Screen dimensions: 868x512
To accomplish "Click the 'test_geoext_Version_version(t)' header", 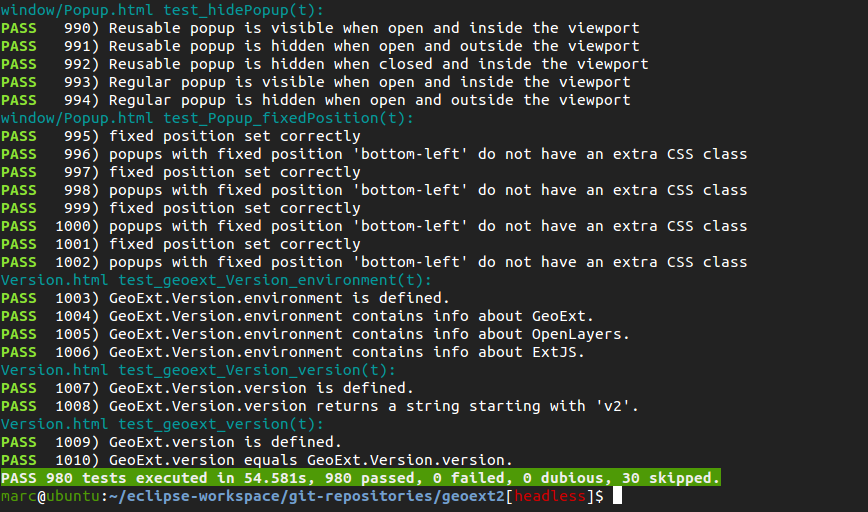I will click(198, 370).
